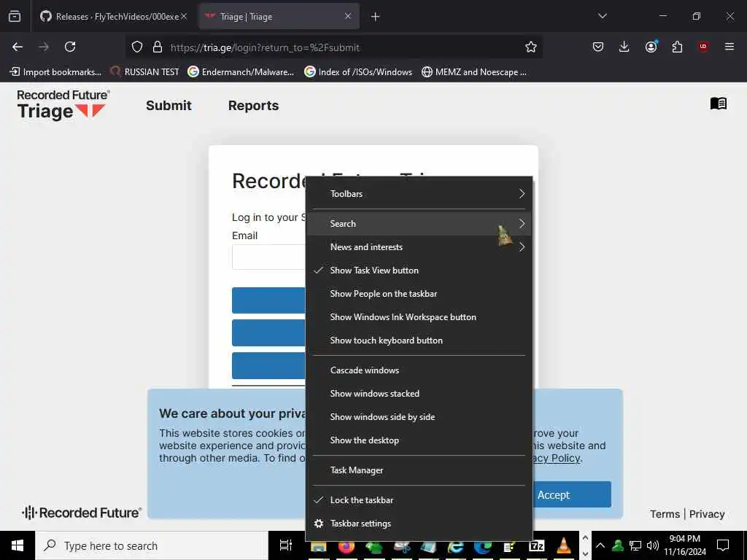Image resolution: width=747 pixels, height=560 pixels.
Task: Toggle Show touch keyboard button
Action: click(419, 340)
